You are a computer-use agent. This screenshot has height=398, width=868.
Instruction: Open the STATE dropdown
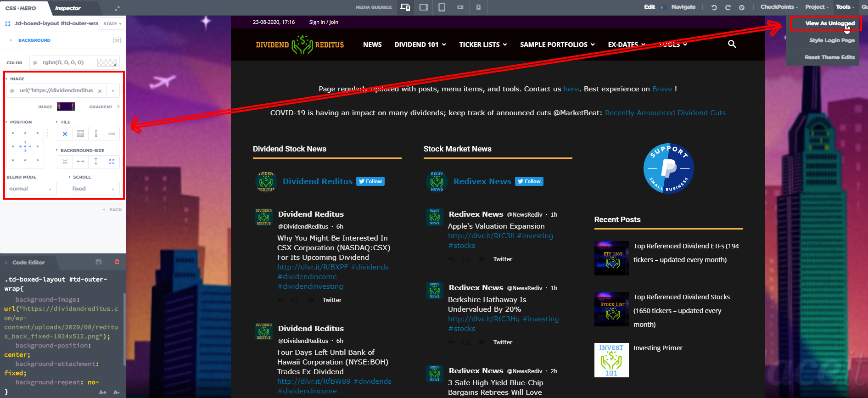(112, 24)
